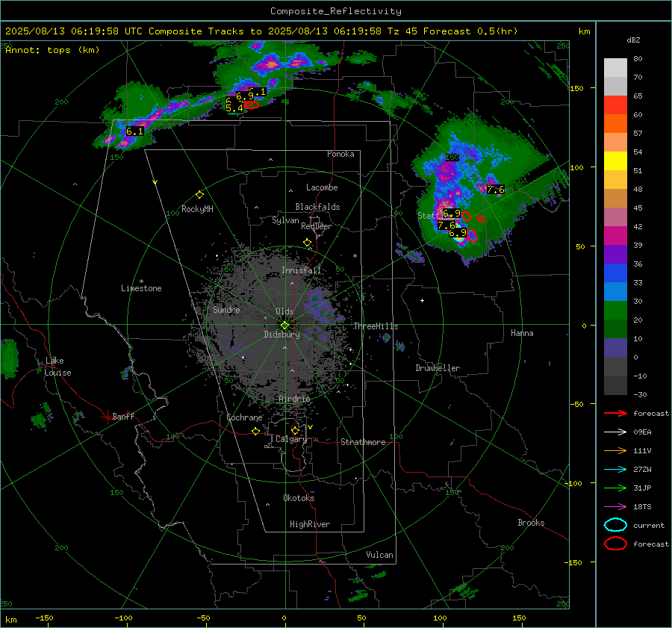
Task: Click the yellow diamond marker above Calgary
Action: coord(295,430)
